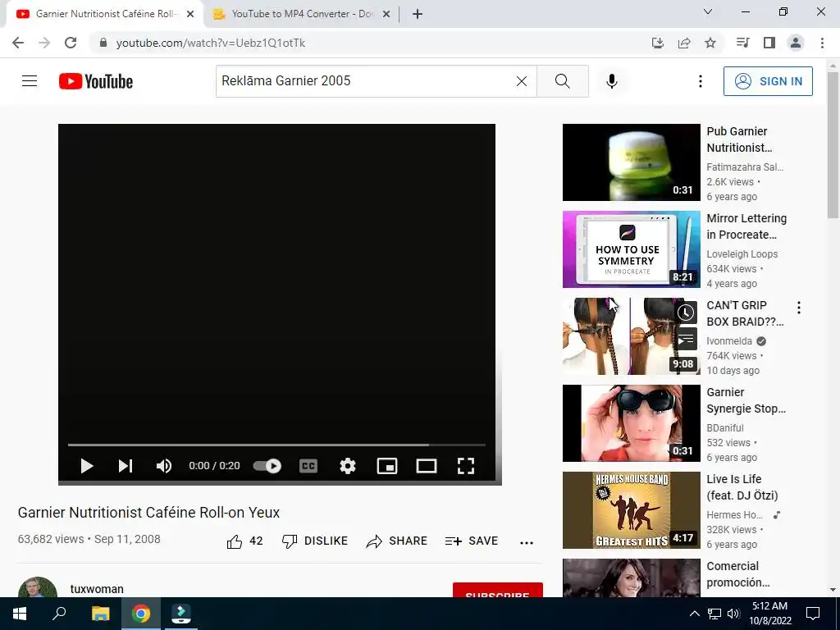Toggle the autoplay switch in the player

pyautogui.click(x=267, y=466)
